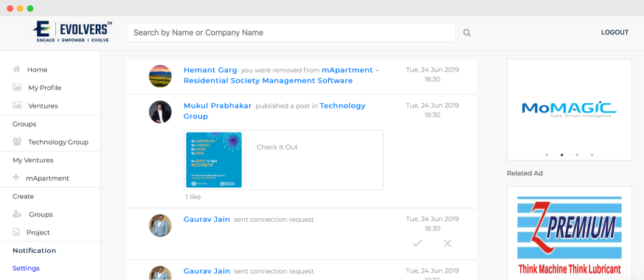Open Home from the sidebar icon
The width and height of the screenshot is (644, 280).
coord(16,69)
